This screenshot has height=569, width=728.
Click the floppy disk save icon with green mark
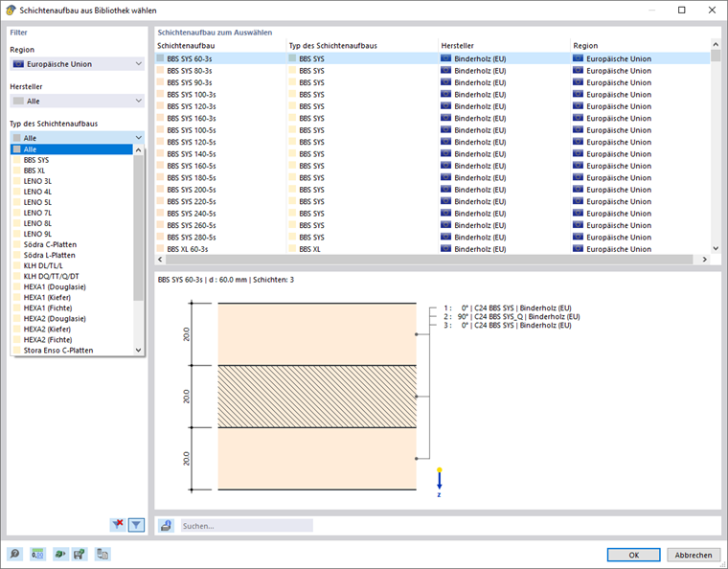(80, 554)
